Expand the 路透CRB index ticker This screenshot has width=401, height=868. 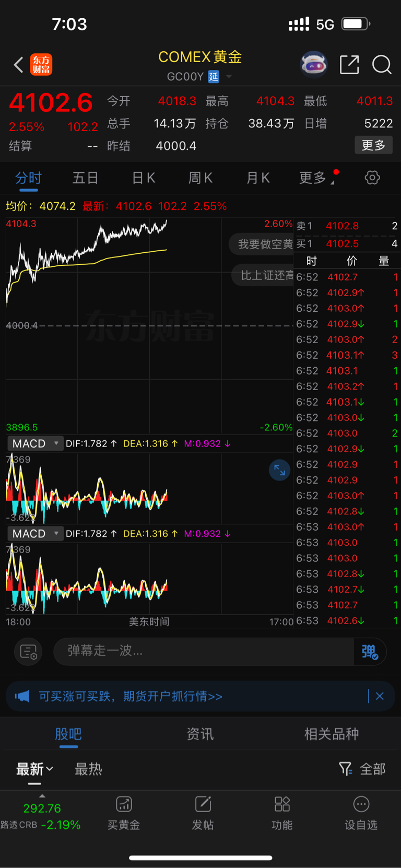[41, 813]
